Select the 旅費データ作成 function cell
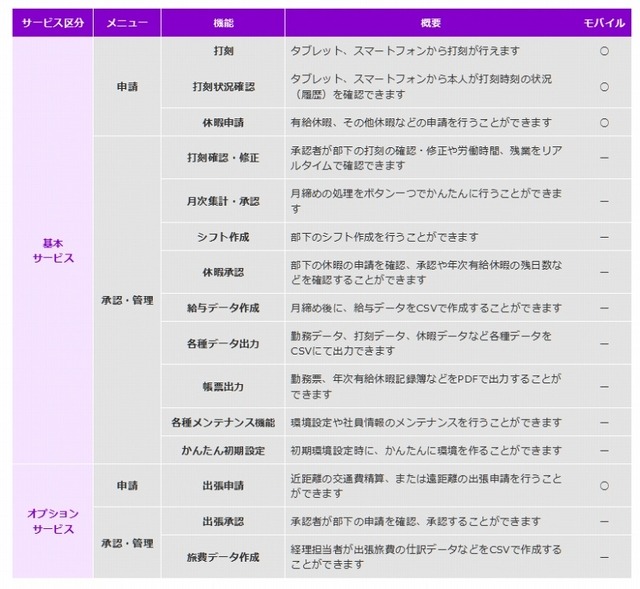Image resolution: width=640 pixels, height=589 pixels. pos(223,557)
